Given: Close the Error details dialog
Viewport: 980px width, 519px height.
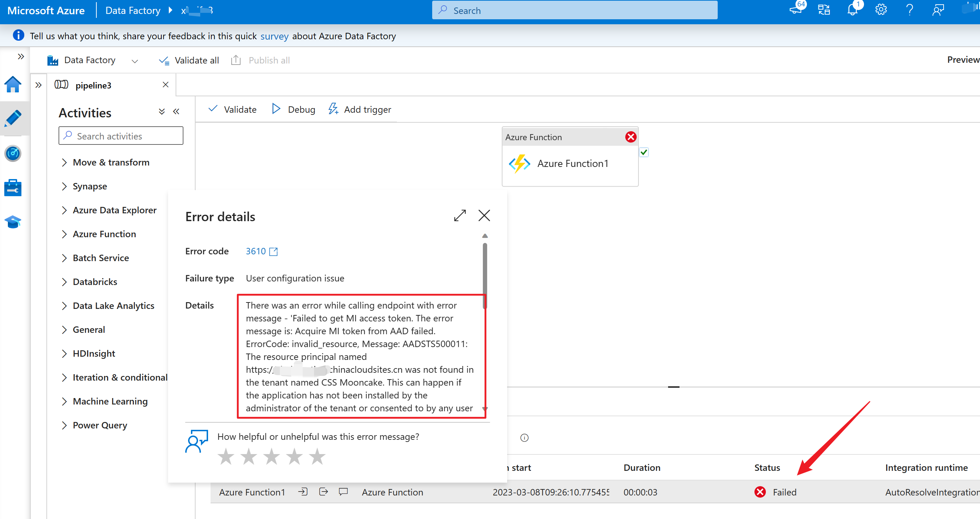Looking at the screenshot, I should 484,215.
